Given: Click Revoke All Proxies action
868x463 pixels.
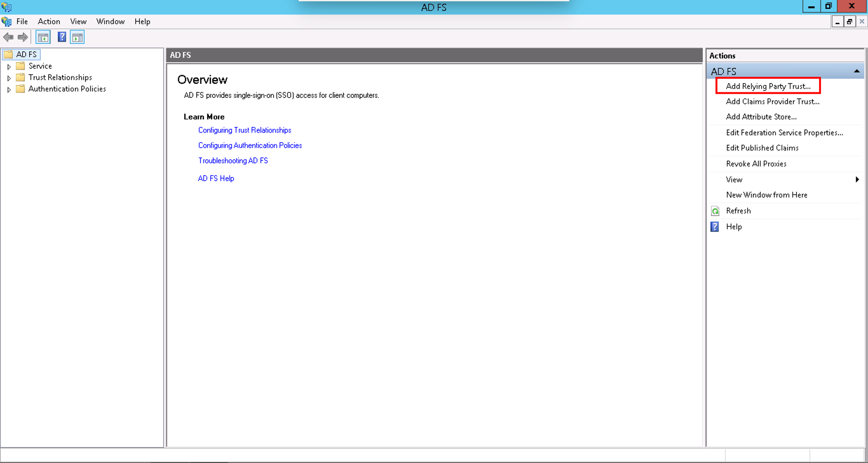Looking at the screenshot, I should pyautogui.click(x=756, y=164).
